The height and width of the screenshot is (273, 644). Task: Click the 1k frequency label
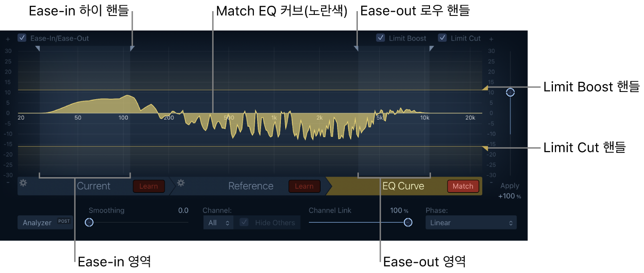coord(274,118)
